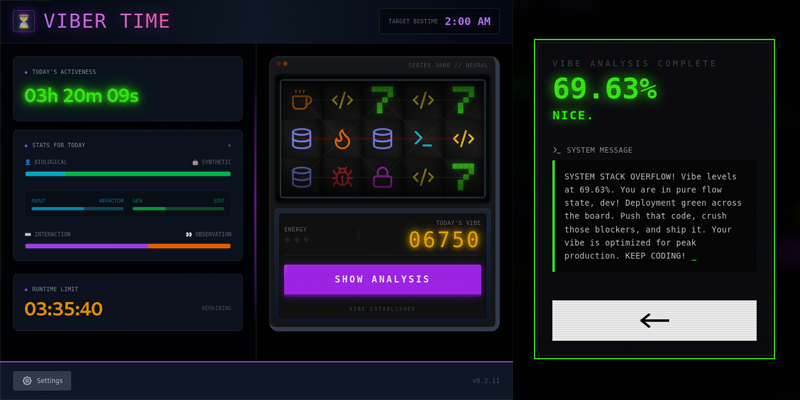This screenshot has width=800, height=400.
Task: Select the green seven between two code symbols
Action: tap(382, 99)
